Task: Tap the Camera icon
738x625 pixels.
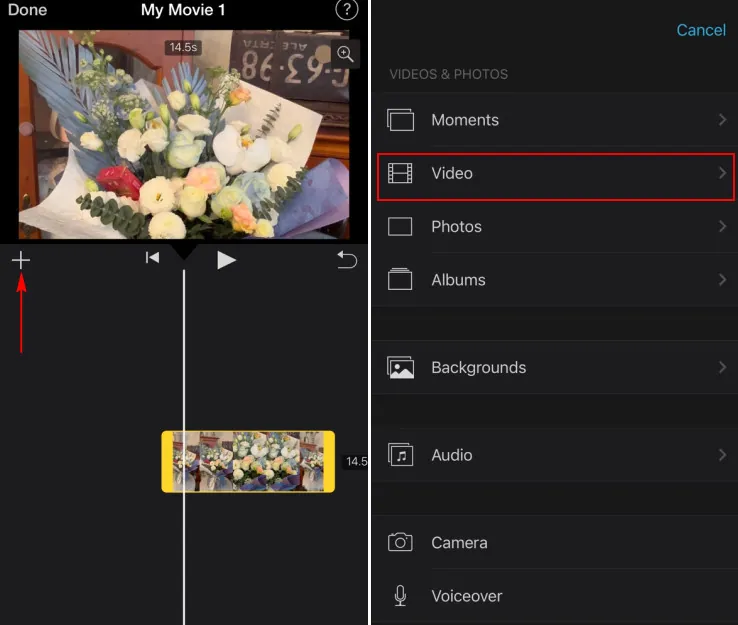Action: point(400,542)
